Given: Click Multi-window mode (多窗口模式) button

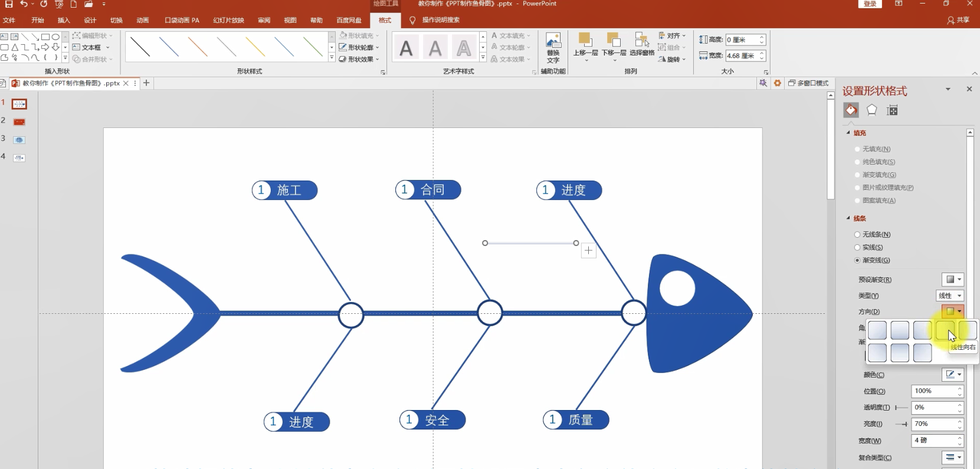Looking at the screenshot, I should click(x=808, y=83).
